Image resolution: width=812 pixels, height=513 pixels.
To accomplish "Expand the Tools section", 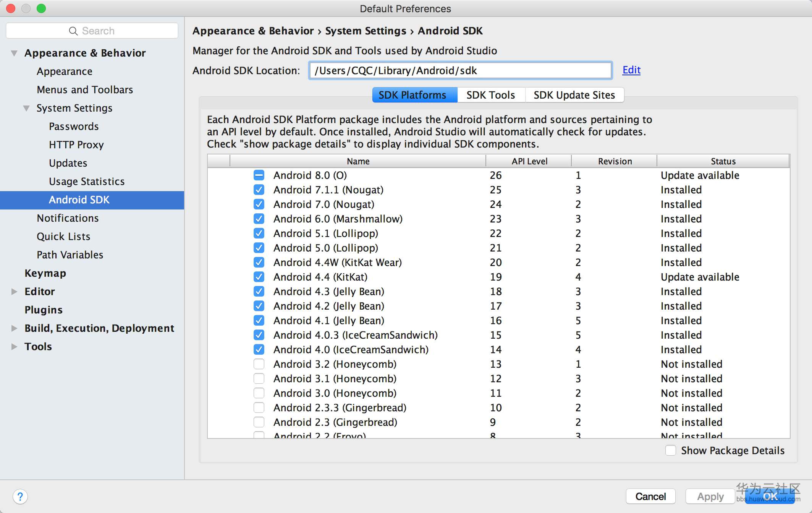I will coord(14,347).
